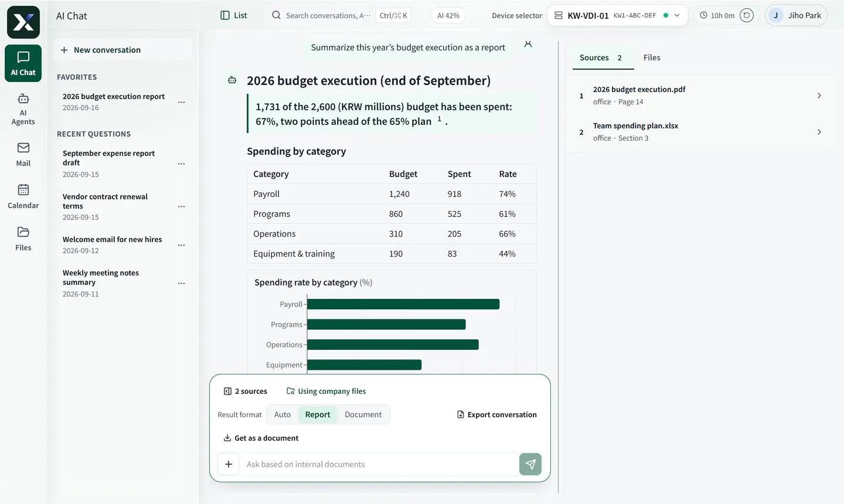Open the KW-VDI-01 device selector dropdown
The width and height of the screenshot is (844, 504).
[617, 15]
